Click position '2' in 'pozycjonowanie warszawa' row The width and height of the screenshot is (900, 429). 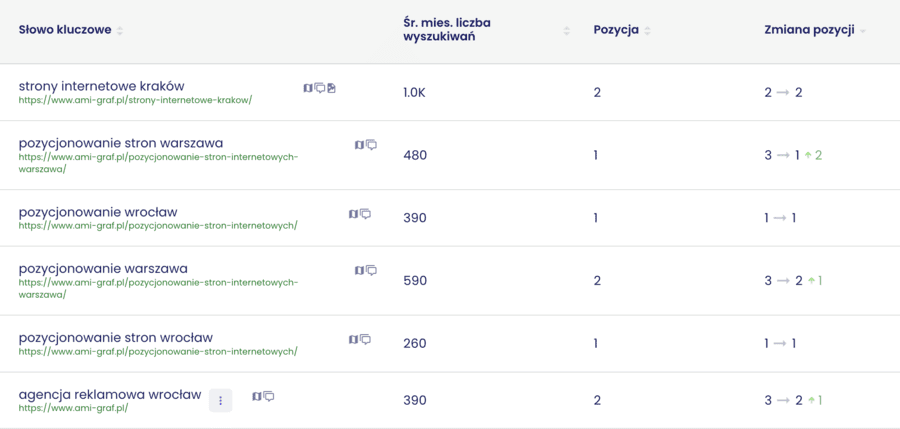(597, 281)
